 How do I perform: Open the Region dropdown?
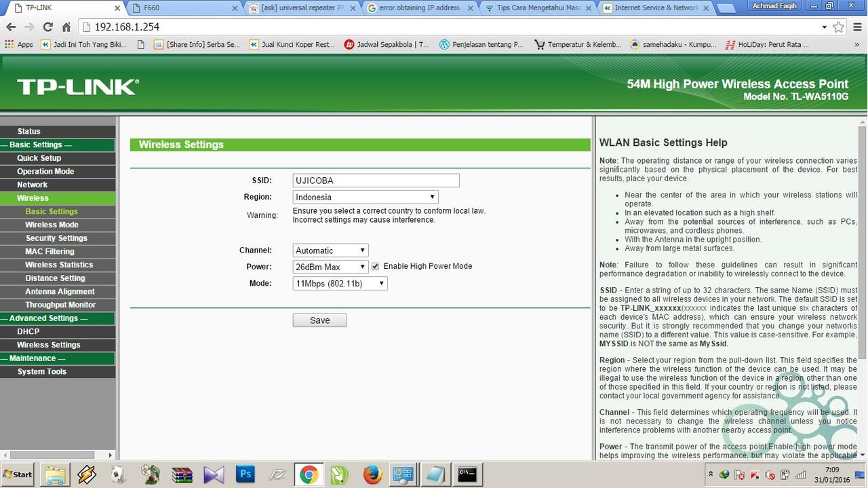[366, 197]
